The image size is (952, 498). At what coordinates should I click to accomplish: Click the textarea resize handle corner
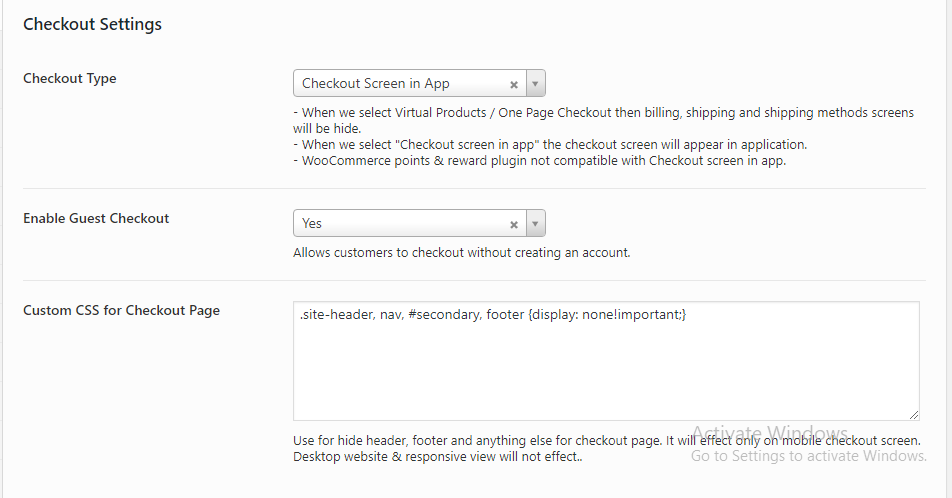point(914,415)
